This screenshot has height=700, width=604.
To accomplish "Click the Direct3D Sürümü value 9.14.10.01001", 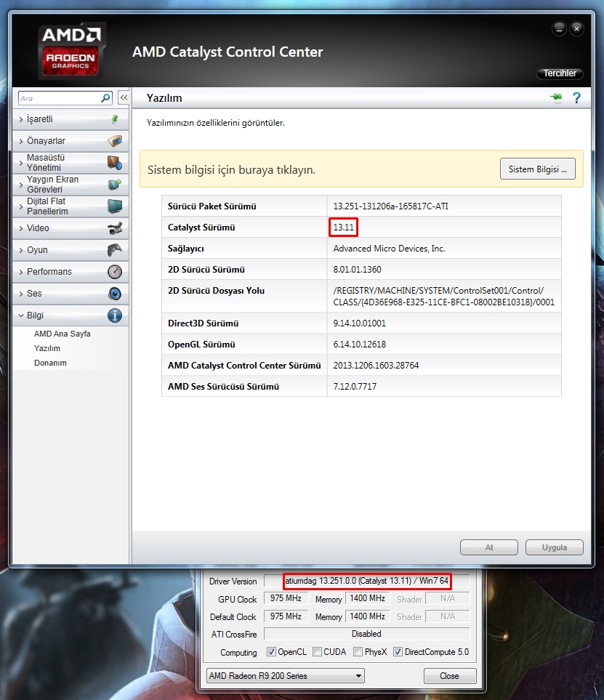I will [x=359, y=323].
